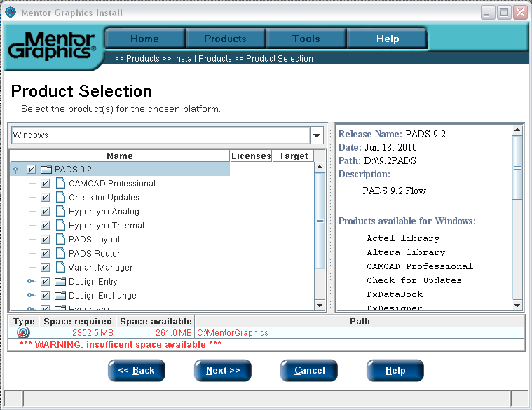Click the 2352.5 MB space required cell

click(x=78, y=333)
